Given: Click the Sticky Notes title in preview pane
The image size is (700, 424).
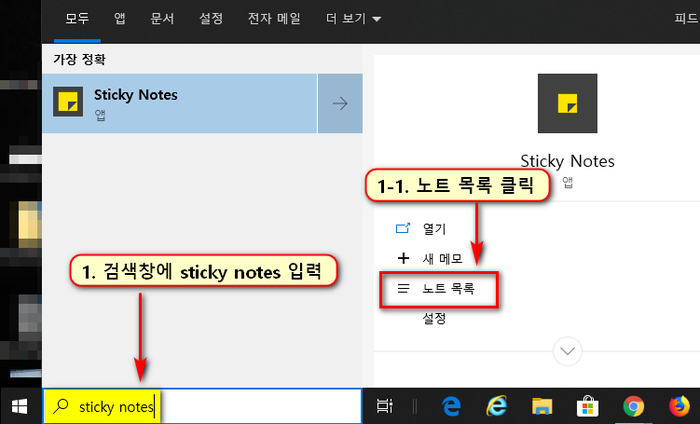Looking at the screenshot, I should 567,161.
